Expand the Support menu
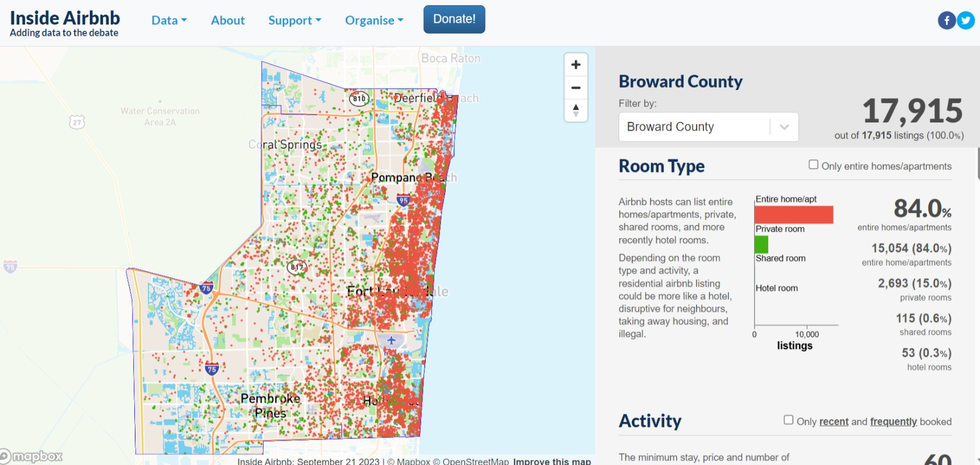This screenshot has width=980, height=465. (295, 20)
